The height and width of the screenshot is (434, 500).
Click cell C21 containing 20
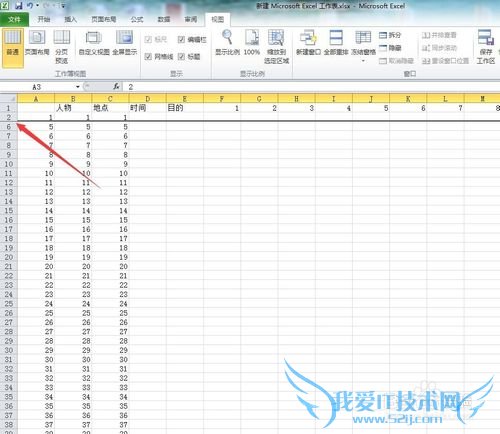tap(110, 266)
